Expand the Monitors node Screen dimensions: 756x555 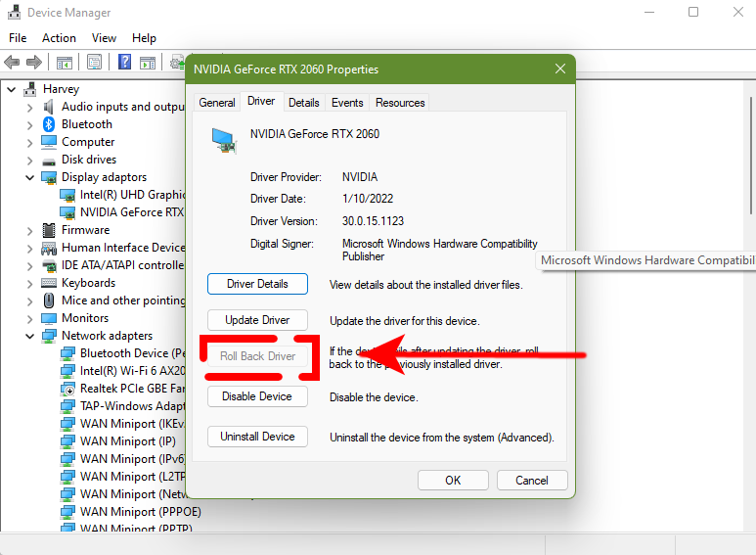[30, 319]
